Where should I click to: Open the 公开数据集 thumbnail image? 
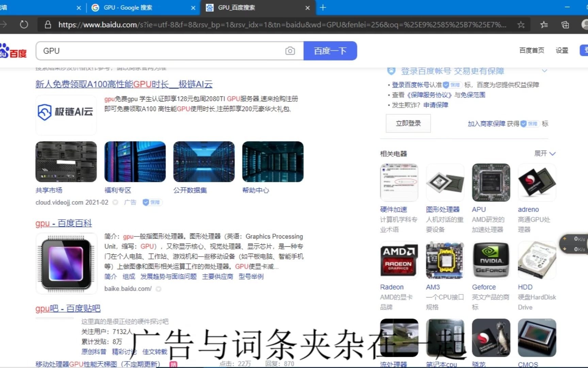tap(204, 162)
